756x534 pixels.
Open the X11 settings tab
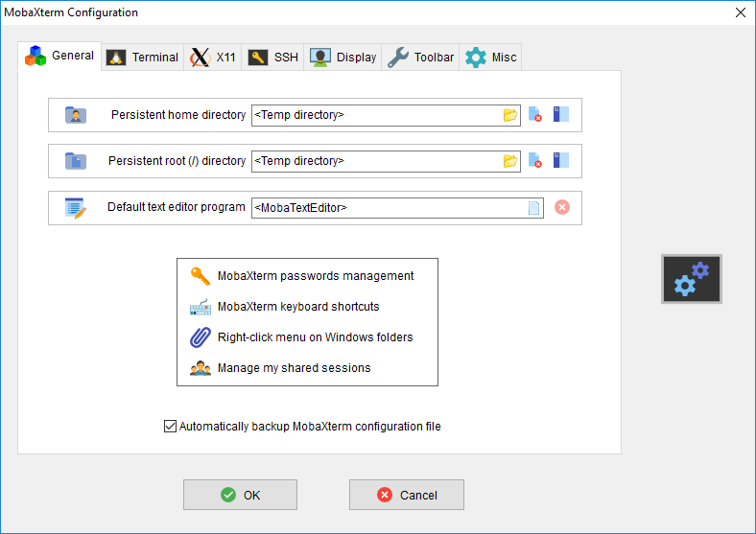pos(214,58)
